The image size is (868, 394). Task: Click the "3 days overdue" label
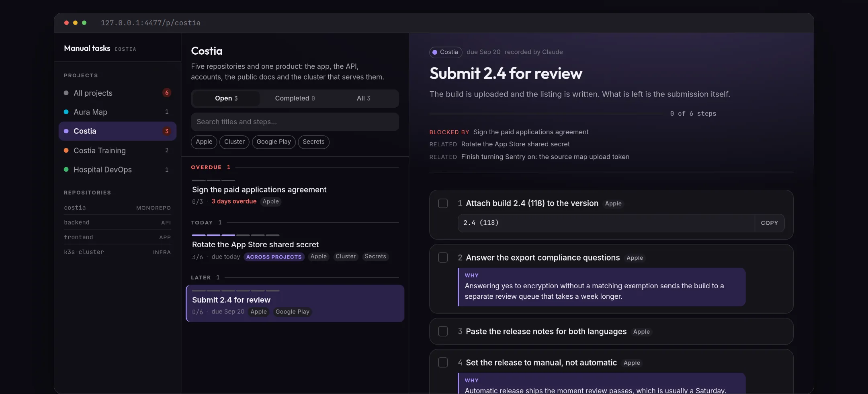point(234,201)
